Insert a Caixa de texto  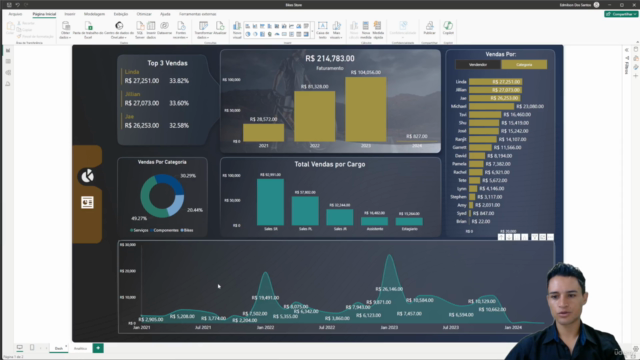click(322, 30)
